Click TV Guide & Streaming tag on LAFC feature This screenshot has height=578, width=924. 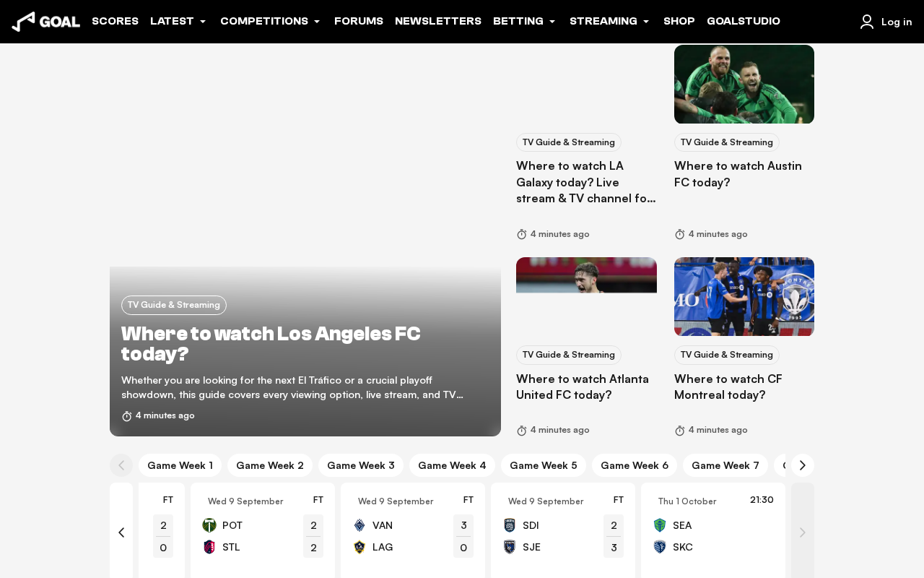[x=174, y=305]
